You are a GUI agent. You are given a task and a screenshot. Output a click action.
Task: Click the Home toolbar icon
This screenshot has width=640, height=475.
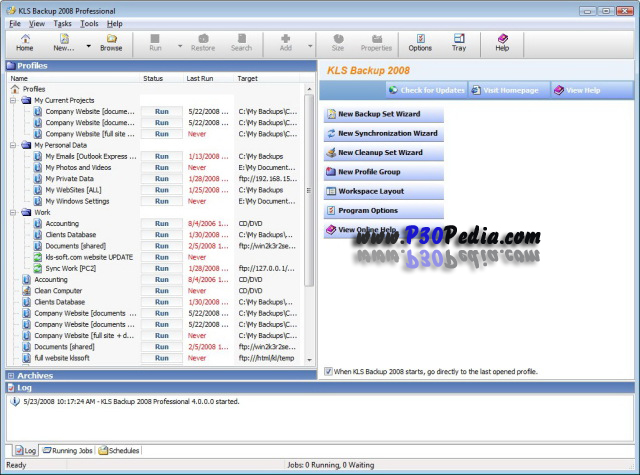tap(25, 39)
